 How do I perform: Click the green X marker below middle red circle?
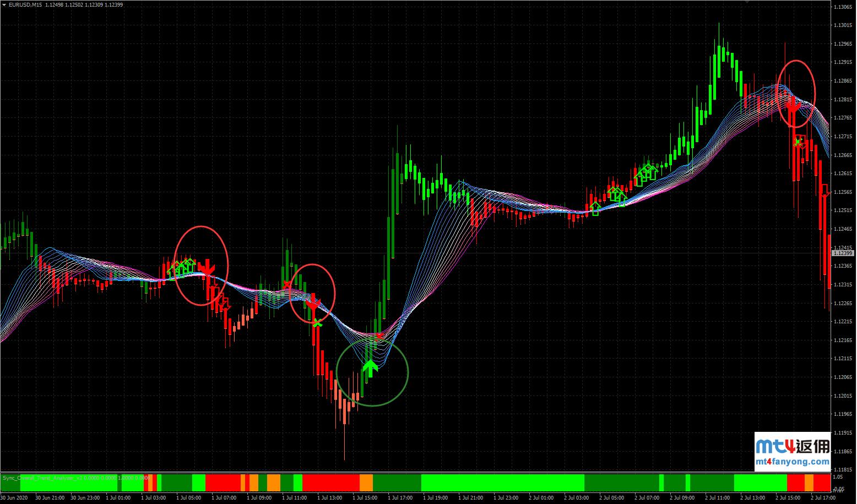[317, 323]
